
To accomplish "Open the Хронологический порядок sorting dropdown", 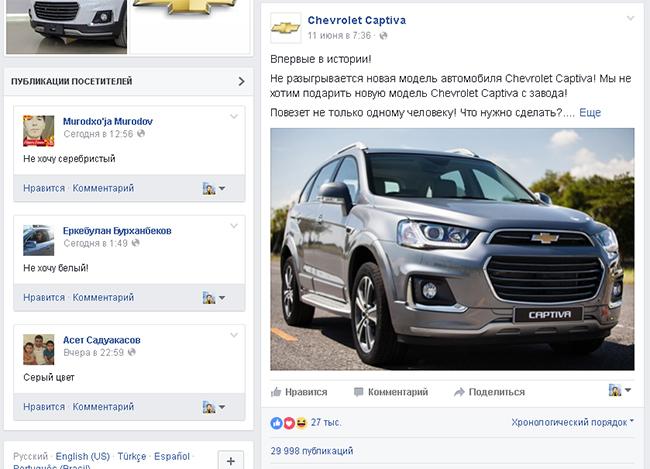I will (572, 422).
